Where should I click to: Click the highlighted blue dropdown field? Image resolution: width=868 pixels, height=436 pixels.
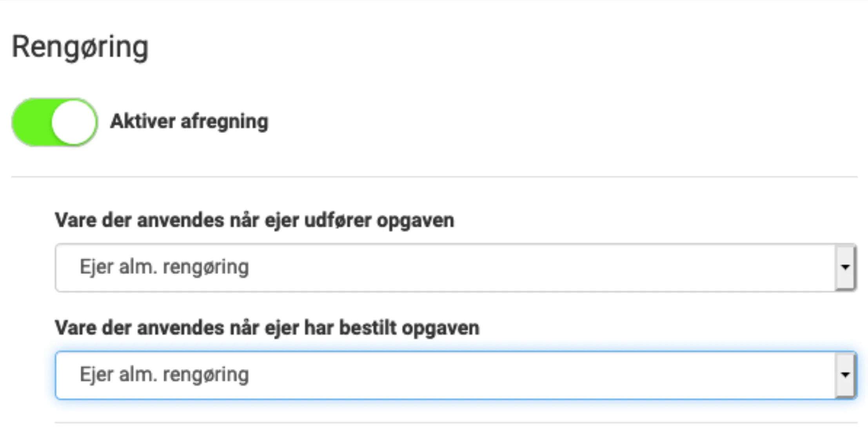pyautogui.click(x=431, y=375)
